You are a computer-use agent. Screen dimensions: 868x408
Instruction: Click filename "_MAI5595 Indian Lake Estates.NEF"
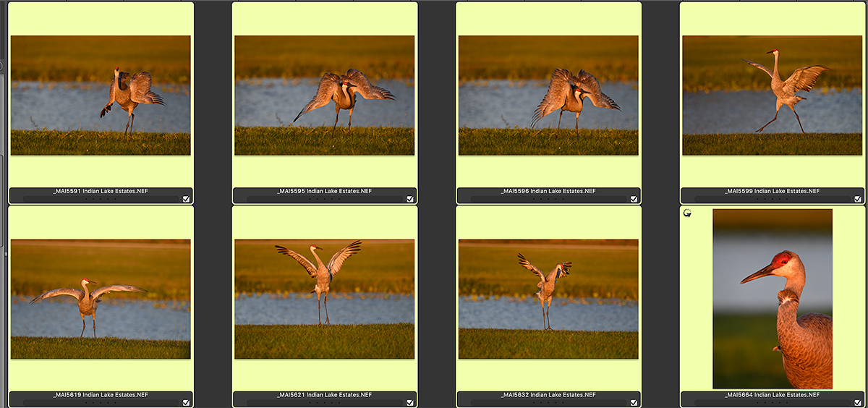(325, 191)
